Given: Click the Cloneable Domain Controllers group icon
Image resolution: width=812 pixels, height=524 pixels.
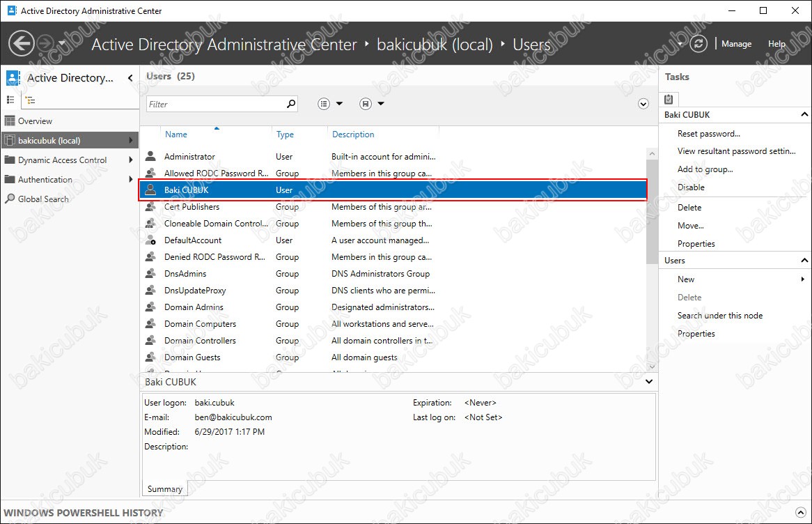Looking at the screenshot, I should pyautogui.click(x=150, y=224).
